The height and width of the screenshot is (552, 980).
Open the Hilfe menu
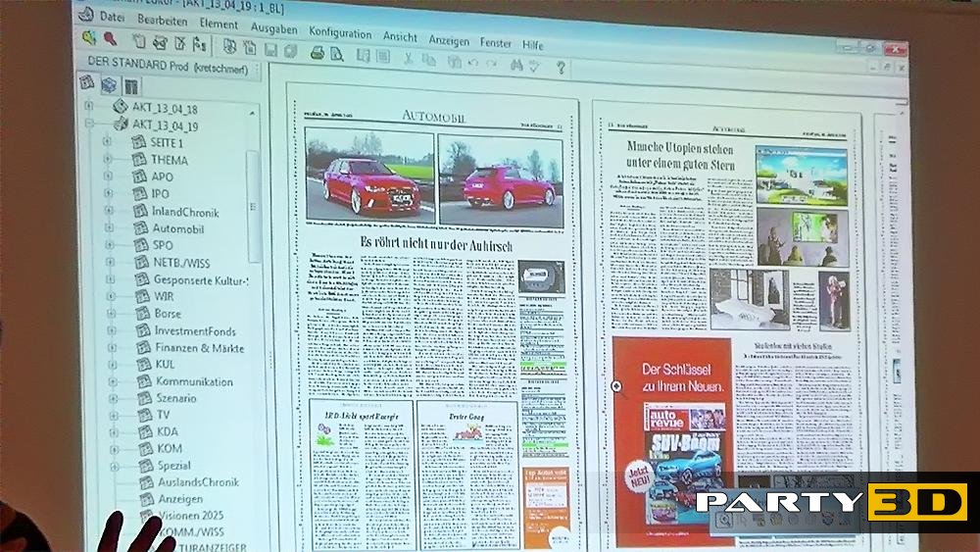coord(533,45)
